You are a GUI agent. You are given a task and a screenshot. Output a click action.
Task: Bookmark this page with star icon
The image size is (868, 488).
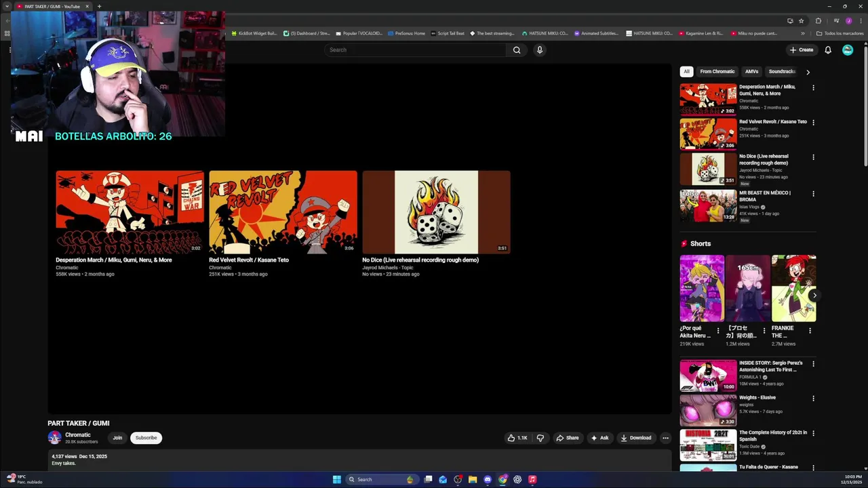point(801,21)
